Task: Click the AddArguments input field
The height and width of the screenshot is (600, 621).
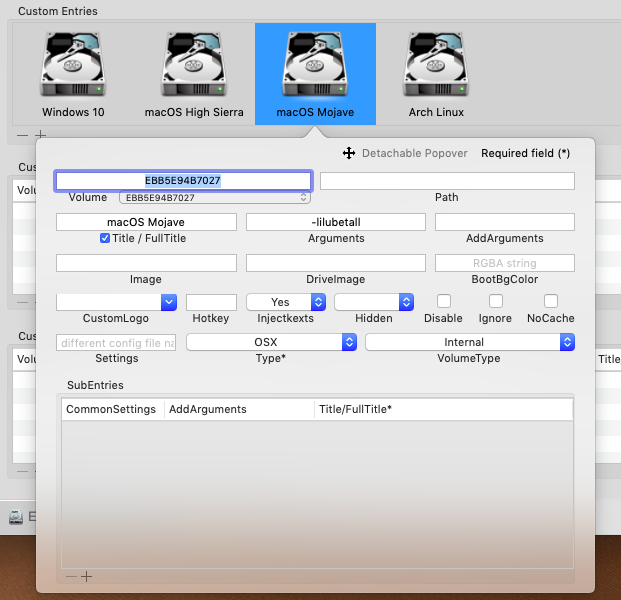Action: tap(505, 222)
